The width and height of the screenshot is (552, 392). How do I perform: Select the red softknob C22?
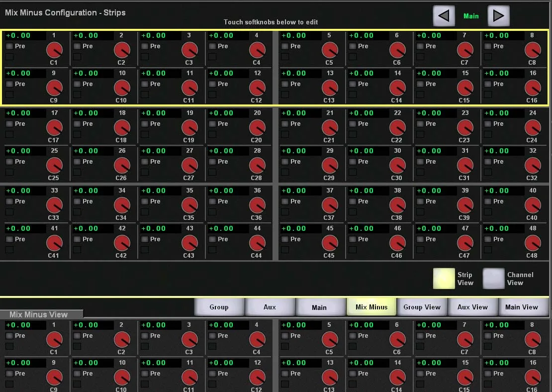pyautogui.click(x=397, y=127)
